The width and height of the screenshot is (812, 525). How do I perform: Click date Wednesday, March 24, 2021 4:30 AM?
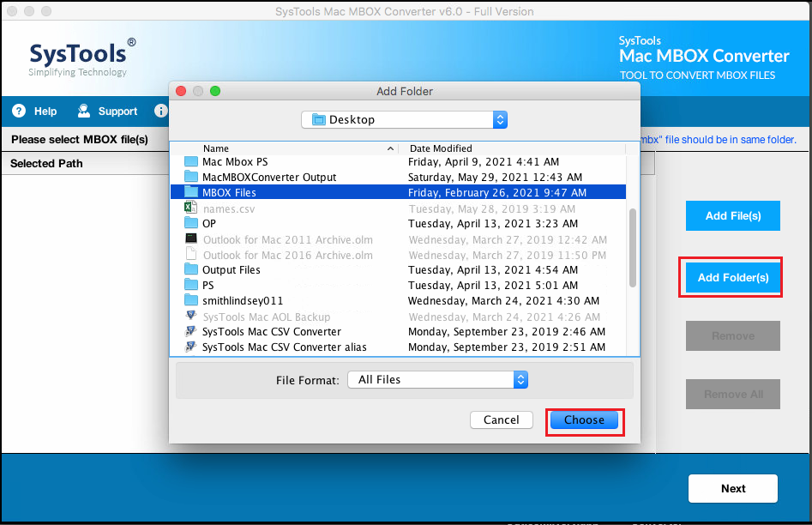coord(503,300)
